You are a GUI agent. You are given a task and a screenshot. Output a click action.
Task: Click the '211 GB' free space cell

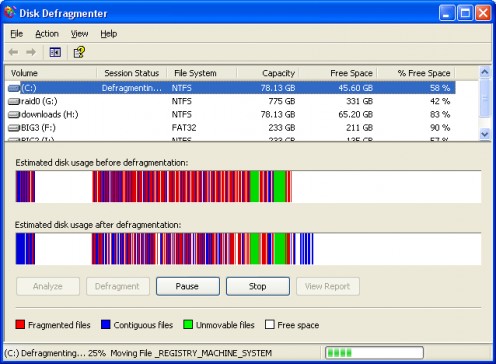(x=359, y=128)
